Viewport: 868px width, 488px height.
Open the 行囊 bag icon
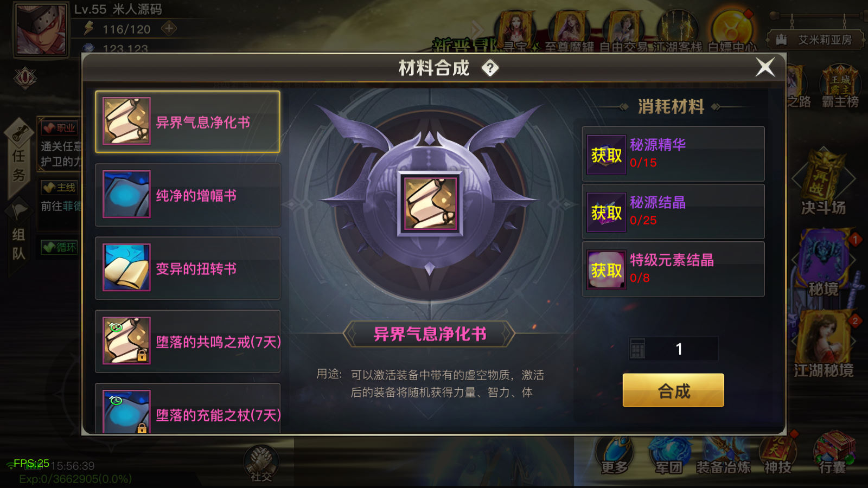833,453
